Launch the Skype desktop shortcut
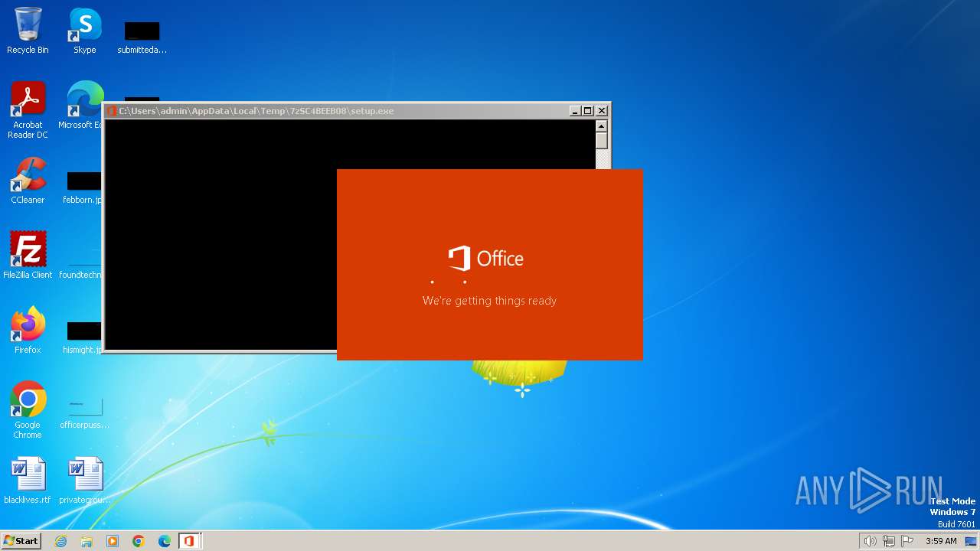Screen dimensions: 980x551 84,31
